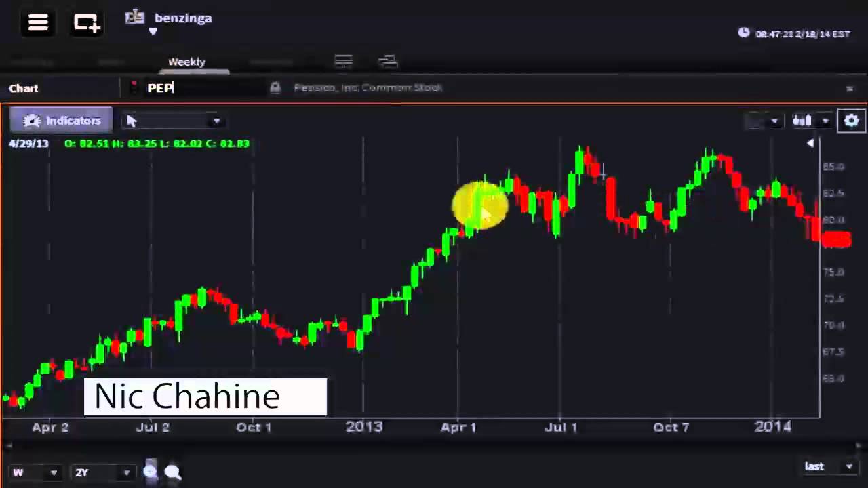868x488 pixels.
Task: Expand the chart type dropdown arrow
Action: tap(825, 121)
